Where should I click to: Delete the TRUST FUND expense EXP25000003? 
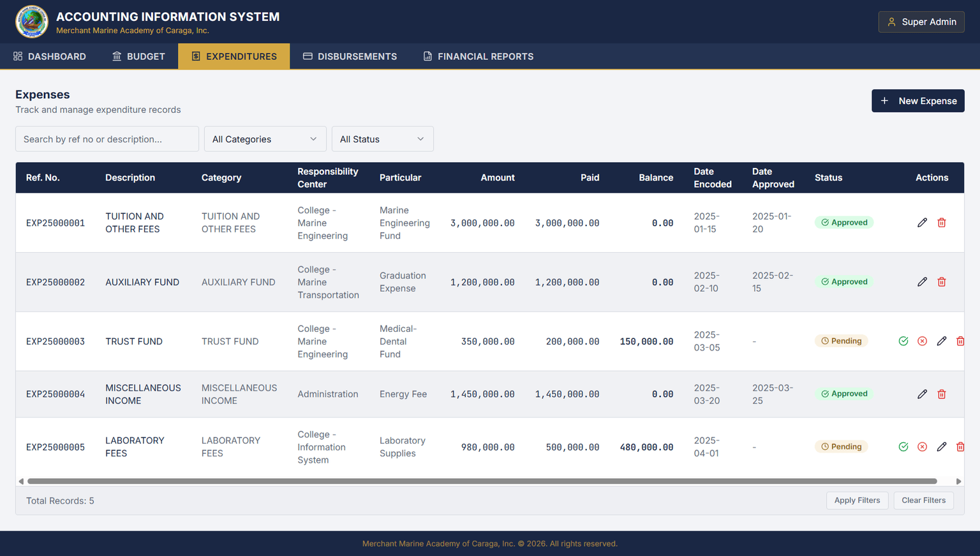click(960, 342)
